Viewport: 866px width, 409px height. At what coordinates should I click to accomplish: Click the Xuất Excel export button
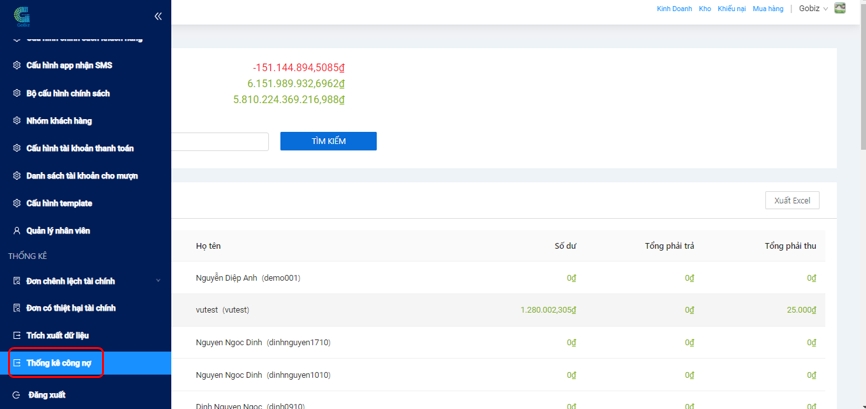[x=792, y=201]
